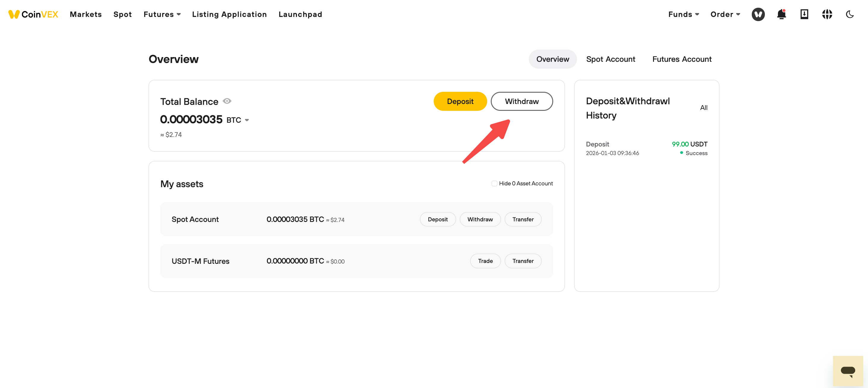Screen dimensions: 868x388
Task: Open the Spot trading page
Action: pyautogui.click(x=123, y=14)
